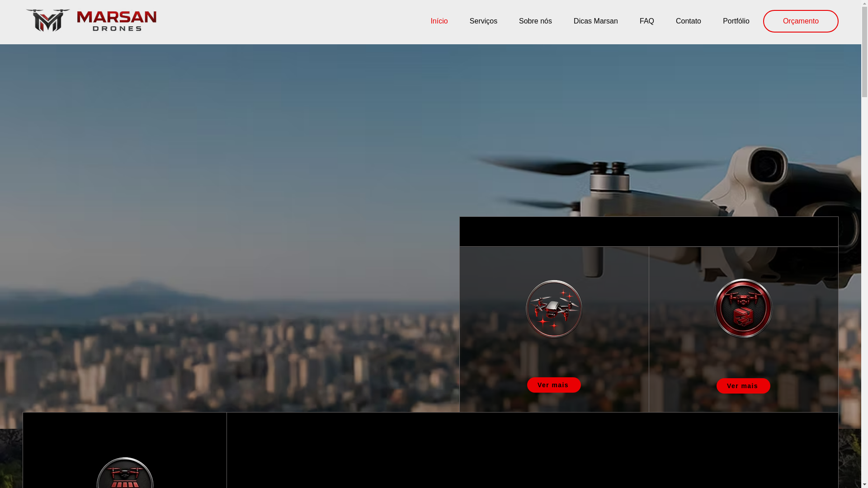Open the Início menu item
The height and width of the screenshot is (488, 868).
(439, 21)
